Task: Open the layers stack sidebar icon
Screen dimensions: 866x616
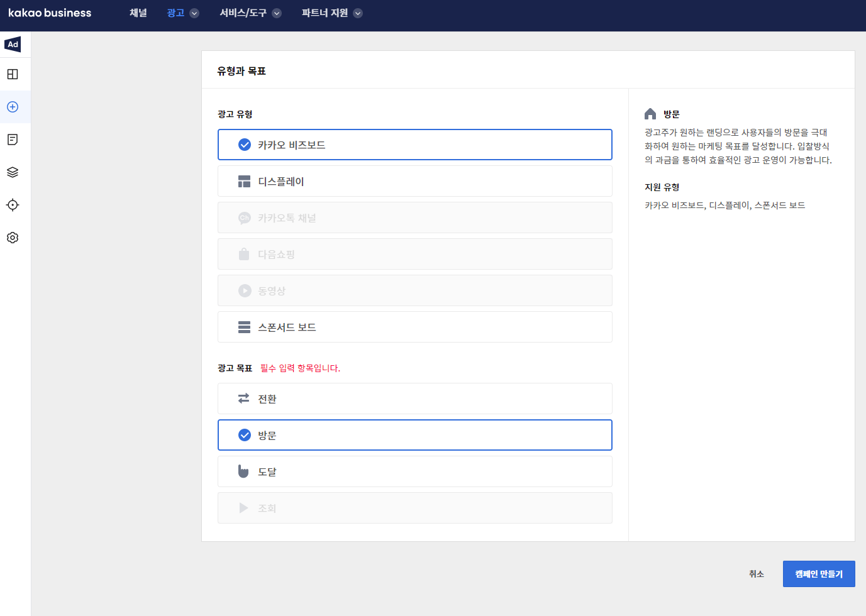Action: pos(13,172)
